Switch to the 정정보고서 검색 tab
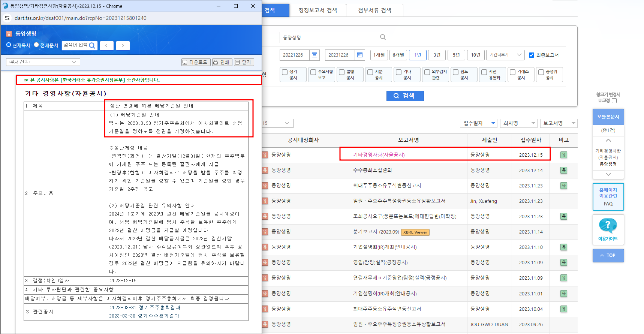Viewport: 644px width, 334px height. pyautogui.click(x=318, y=10)
